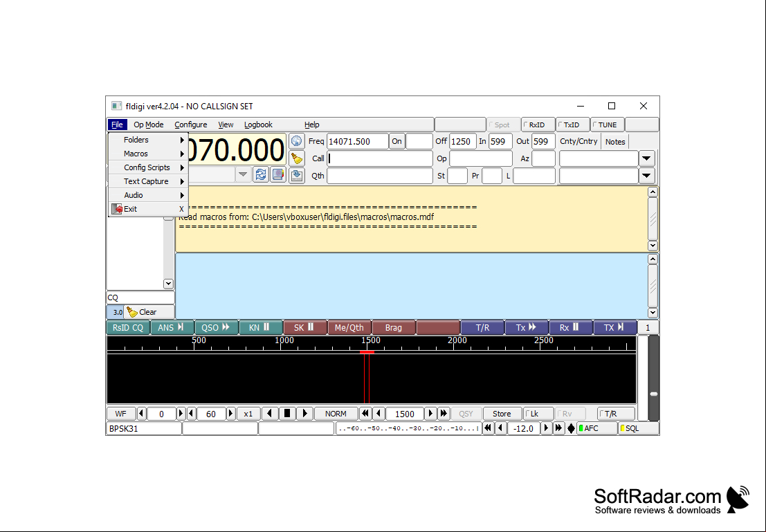Open the Logbook menu

click(x=258, y=125)
